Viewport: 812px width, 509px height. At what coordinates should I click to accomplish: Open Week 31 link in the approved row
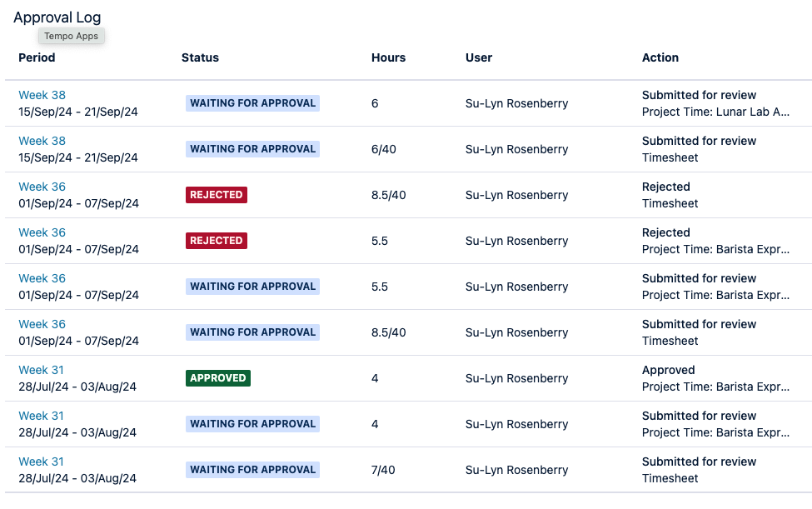click(x=41, y=370)
